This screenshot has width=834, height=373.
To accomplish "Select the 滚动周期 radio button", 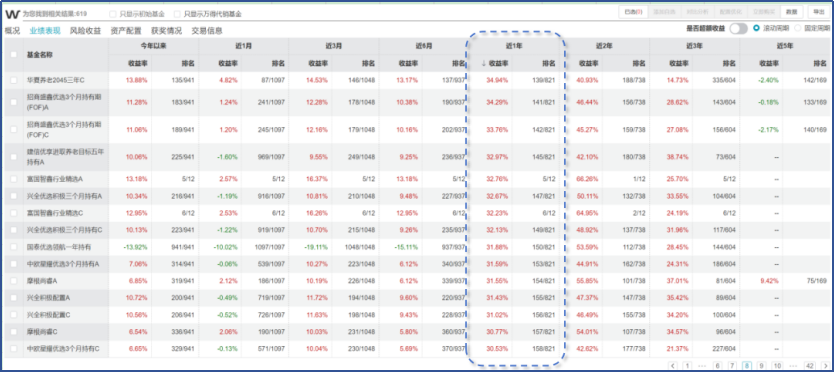I will [x=756, y=29].
